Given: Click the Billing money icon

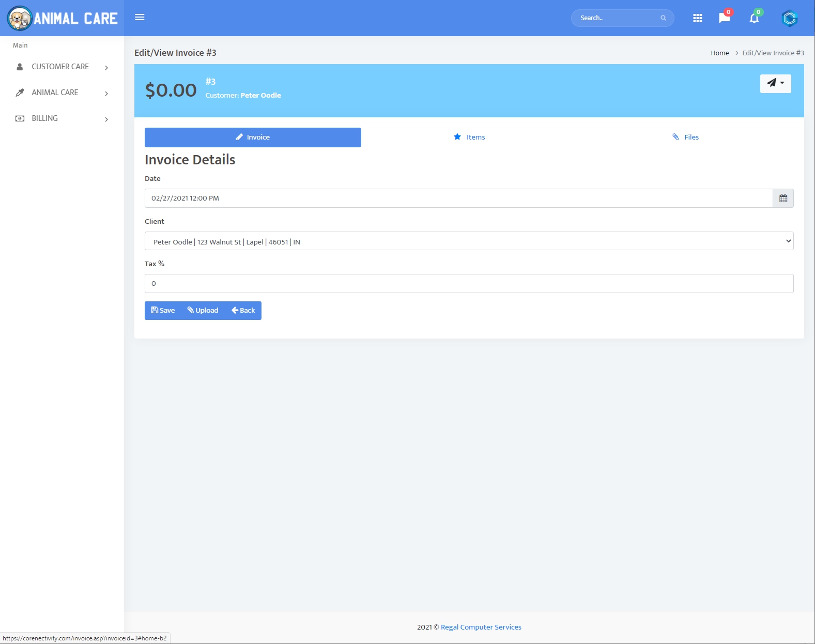Looking at the screenshot, I should pos(20,118).
